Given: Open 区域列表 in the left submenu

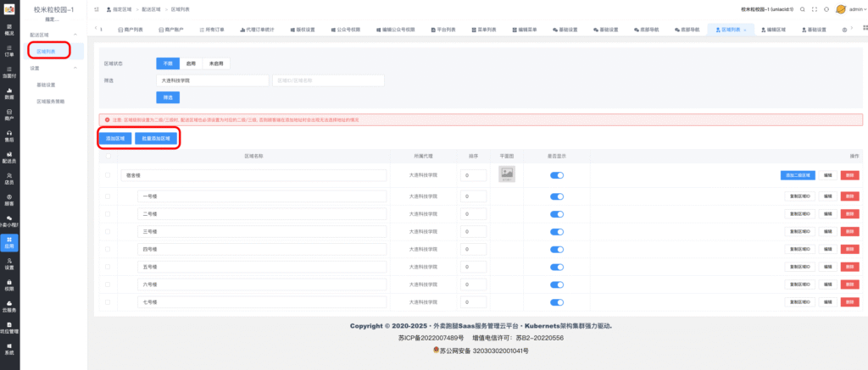Looking at the screenshot, I should pyautogui.click(x=47, y=51).
